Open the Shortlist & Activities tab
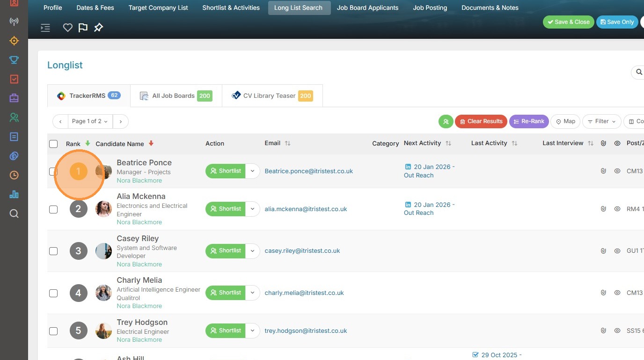 click(x=231, y=7)
